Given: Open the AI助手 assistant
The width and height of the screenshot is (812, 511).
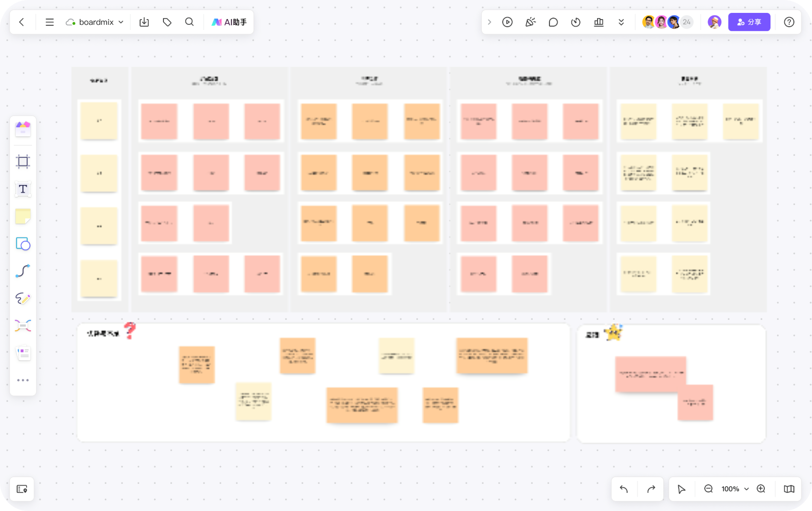Looking at the screenshot, I should 229,22.
